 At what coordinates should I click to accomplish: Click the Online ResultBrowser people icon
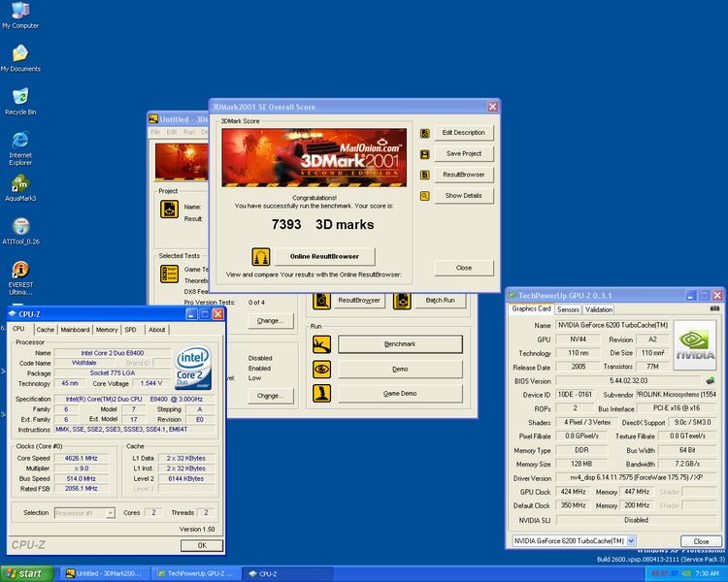261,256
